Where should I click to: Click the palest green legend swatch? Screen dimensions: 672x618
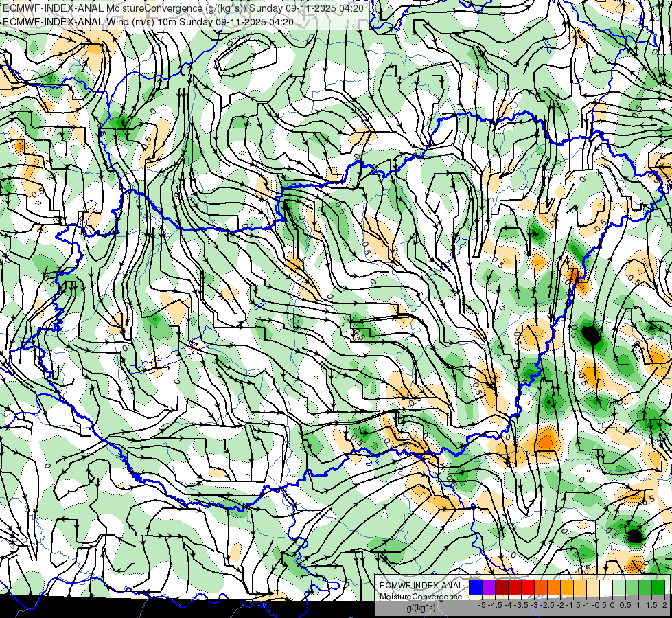click(x=619, y=587)
